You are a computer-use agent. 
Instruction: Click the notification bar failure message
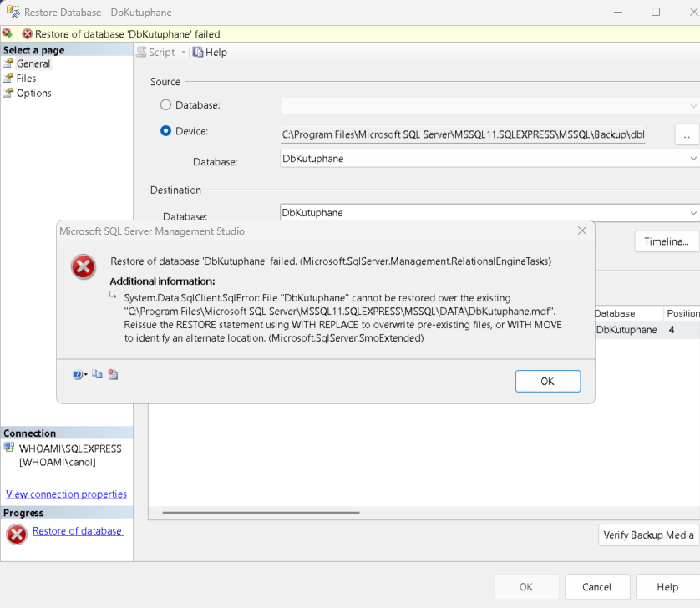point(129,34)
